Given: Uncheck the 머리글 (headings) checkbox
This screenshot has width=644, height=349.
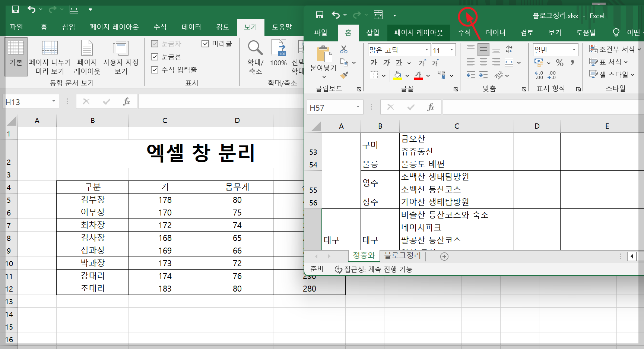Looking at the screenshot, I should pos(205,43).
